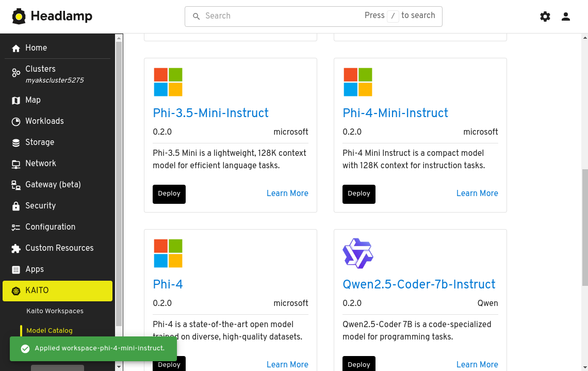Click the sidebar scroll up arrow
The width and height of the screenshot is (588, 371).
pyautogui.click(x=119, y=38)
